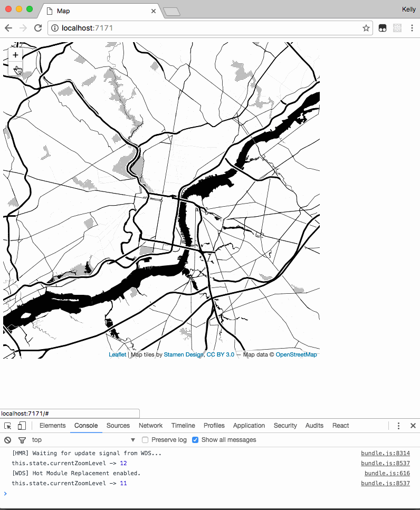Go back to the previous page
This screenshot has width=420, height=510.
point(8,28)
